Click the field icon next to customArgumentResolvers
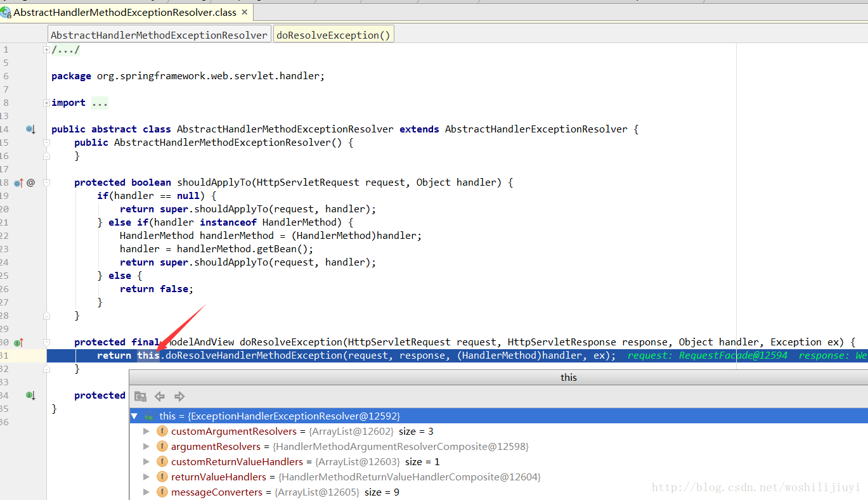 [x=162, y=432]
